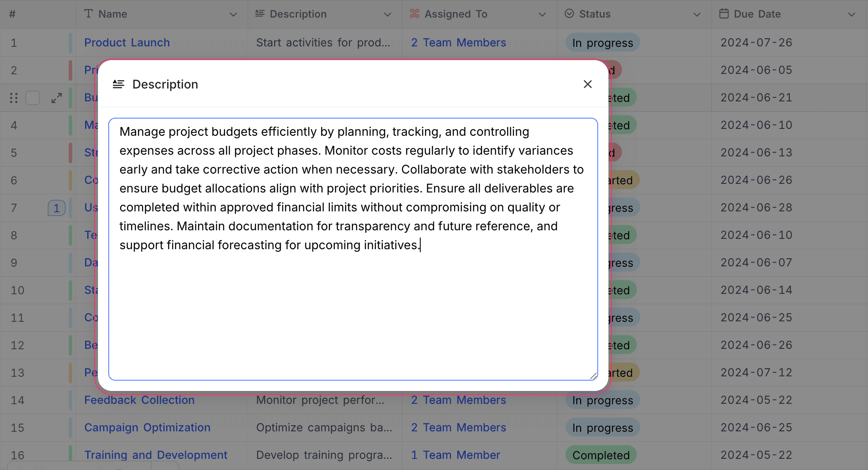Open the Product Launch record link
This screenshot has height=470, width=868.
[127, 43]
